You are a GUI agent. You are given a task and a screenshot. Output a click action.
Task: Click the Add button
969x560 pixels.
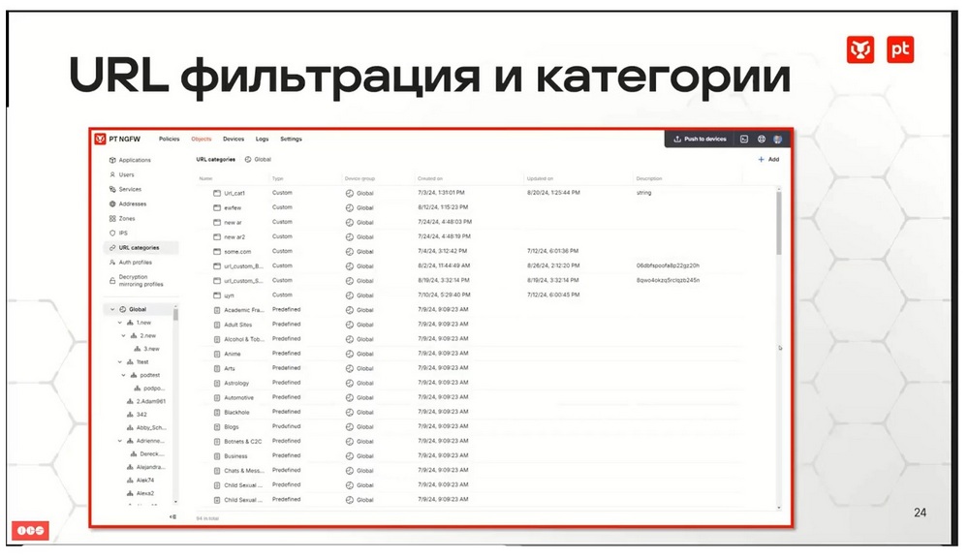click(x=768, y=160)
